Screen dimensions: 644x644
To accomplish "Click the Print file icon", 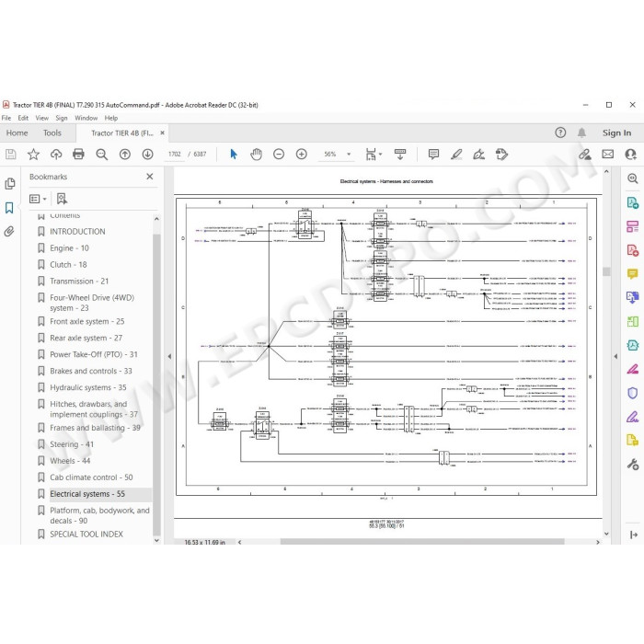I will coord(78,154).
